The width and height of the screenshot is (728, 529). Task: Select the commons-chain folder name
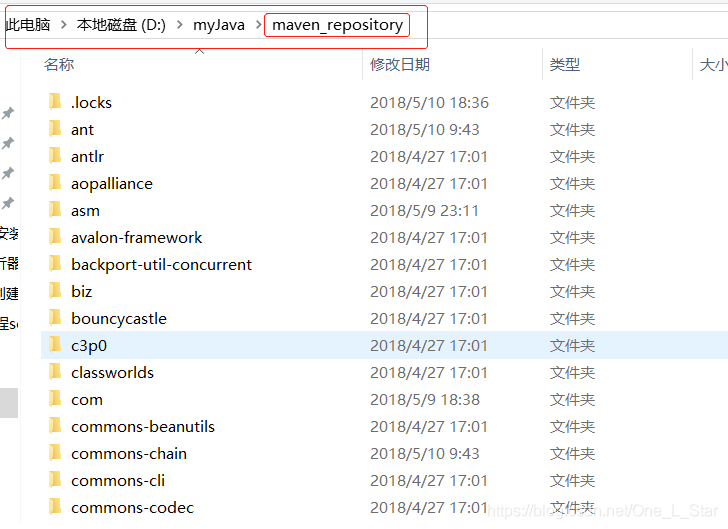click(x=129, y=453)
